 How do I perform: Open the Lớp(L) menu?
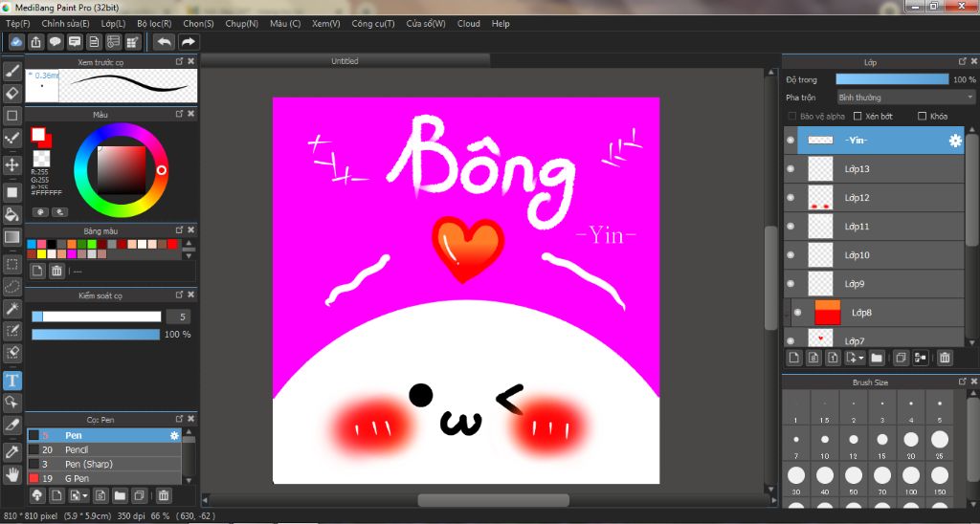click(113, 24)
